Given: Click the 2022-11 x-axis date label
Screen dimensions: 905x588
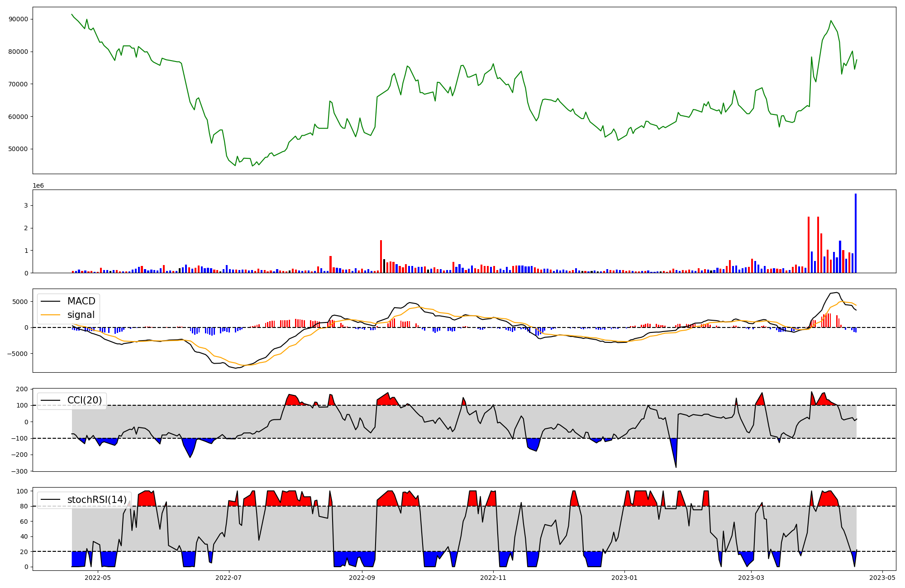Looking at the screenshot, I should (493, 578).
